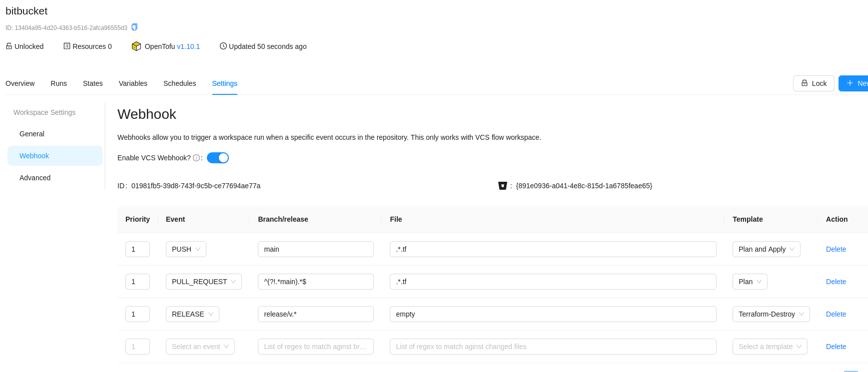The width and height of the screenshot is (868, 372).
Task: Change the Plan and Apply template dropdown
Action: (x=766, y=249)
